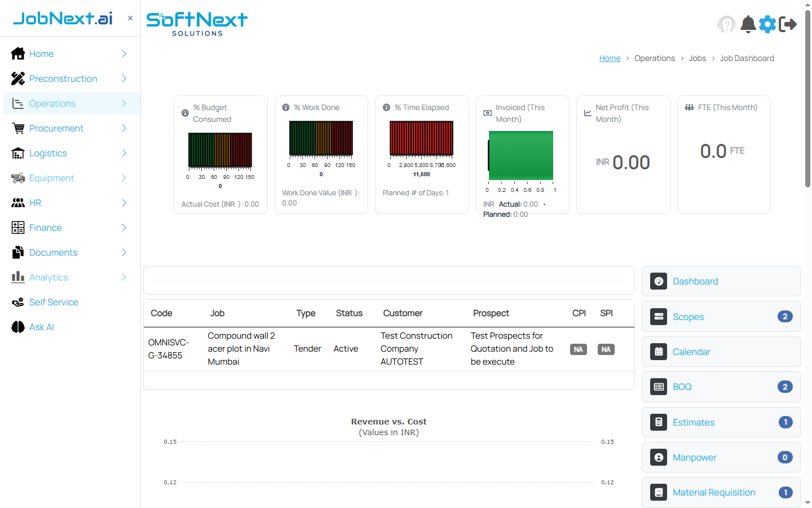Select the Operations menu item
812x508 pixels.
(x=52, y=103)
